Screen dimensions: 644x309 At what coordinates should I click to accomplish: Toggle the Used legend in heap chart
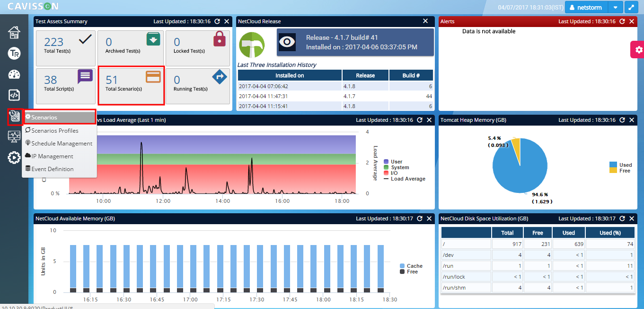[x=621, y=165]
